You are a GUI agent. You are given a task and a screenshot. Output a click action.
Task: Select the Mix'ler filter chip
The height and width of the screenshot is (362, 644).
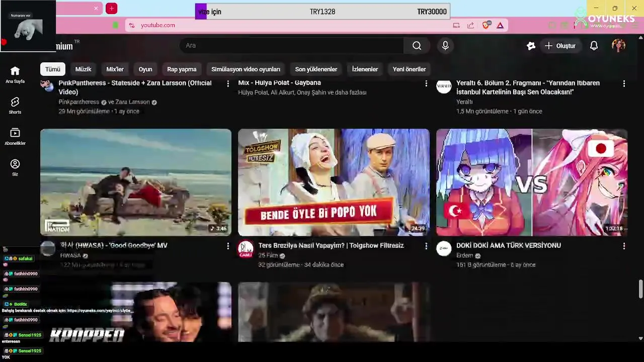click(115, 69)
